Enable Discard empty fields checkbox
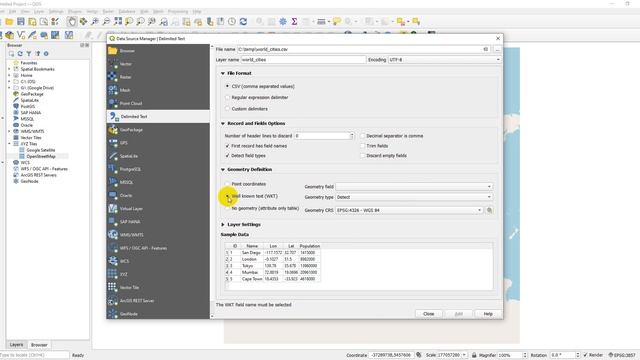 click(362, 156)
